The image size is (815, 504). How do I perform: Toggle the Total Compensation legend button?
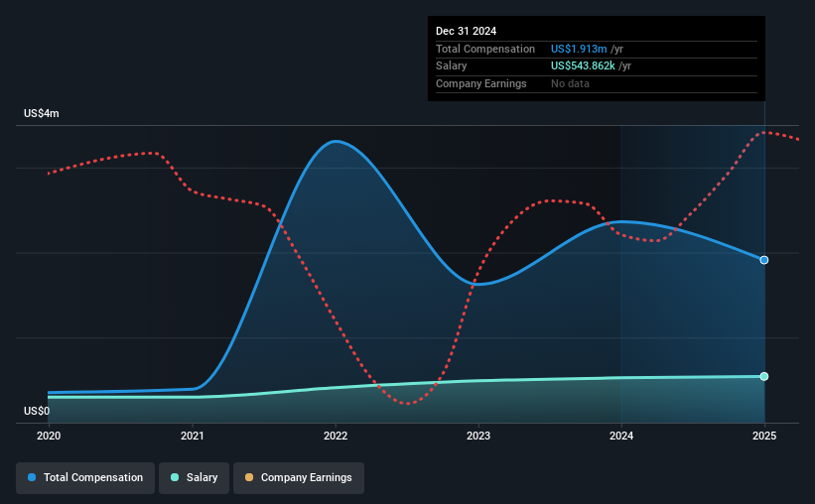[x=85, y=477]
